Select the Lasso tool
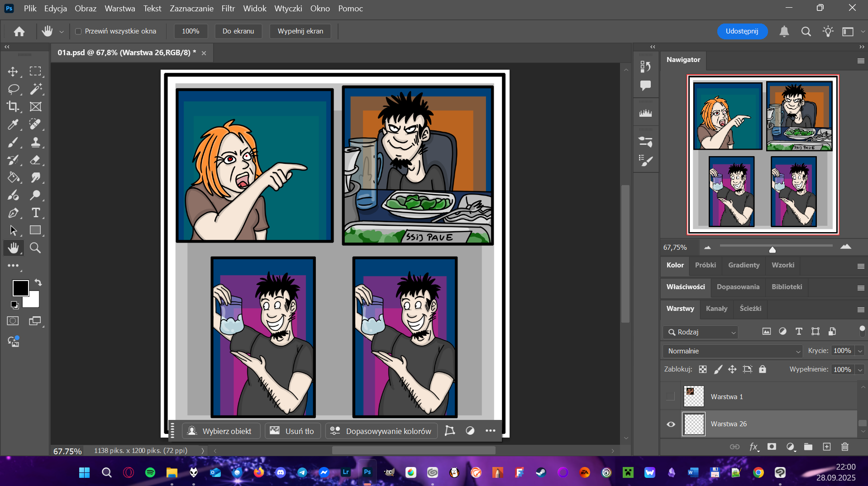Screen dimensions: 868x486 (x=13, y=89)
